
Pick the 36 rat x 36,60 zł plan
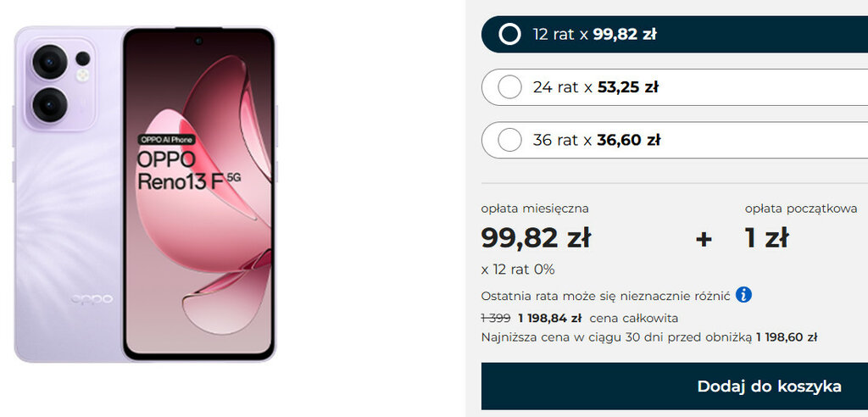(509, 140)
